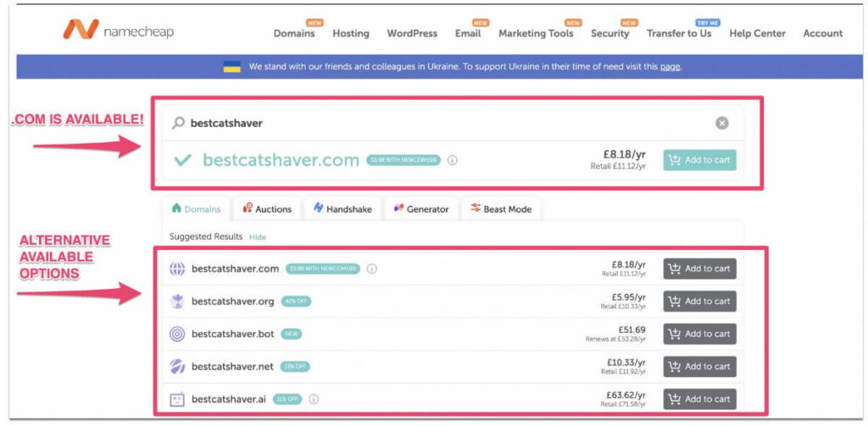Click the £5.95/yr price for bestcatshaver.org
Viewport: 868px width, 426px height.
628,297
